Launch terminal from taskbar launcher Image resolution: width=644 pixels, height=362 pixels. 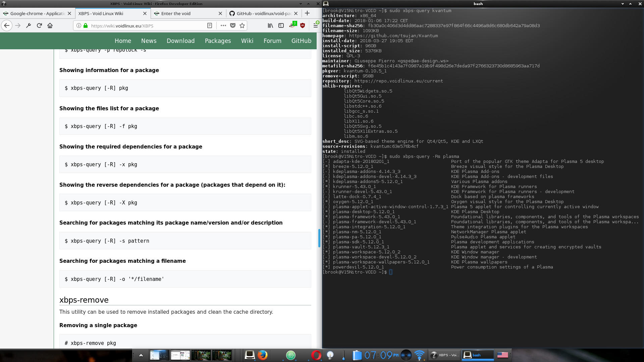click(250, 355)
